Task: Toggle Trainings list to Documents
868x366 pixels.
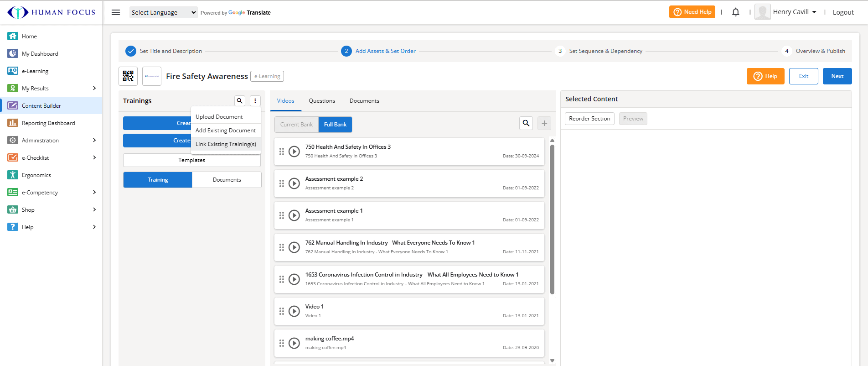Action: (227, 180)
